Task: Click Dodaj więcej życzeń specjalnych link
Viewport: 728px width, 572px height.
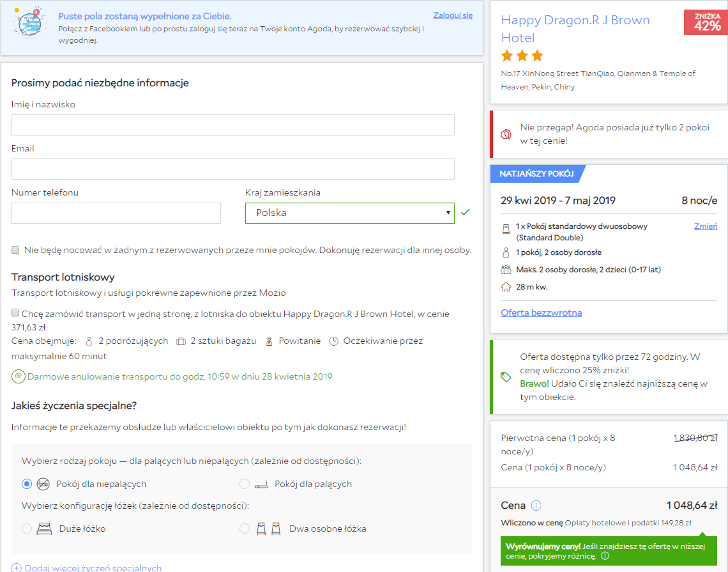Action: pyautogui.click(x=93, y=568)
